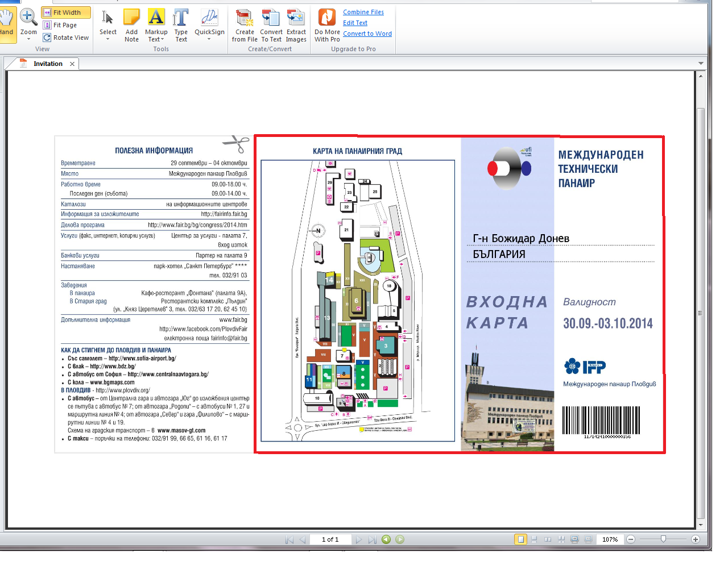728x582 pixels.
Task: Open the Convert to Word link
Action: click(x=367, y=34)
